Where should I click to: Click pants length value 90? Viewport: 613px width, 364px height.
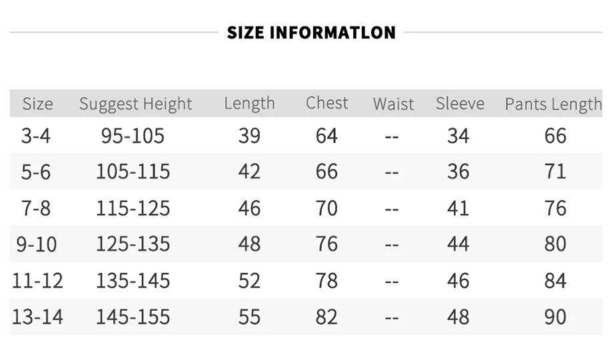(x=555, y=317)
